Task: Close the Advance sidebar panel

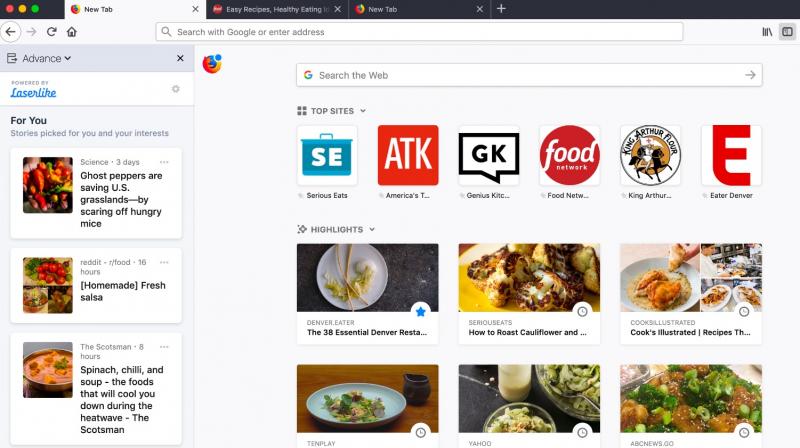Action: pyautogui.click(x=180, y=58)
